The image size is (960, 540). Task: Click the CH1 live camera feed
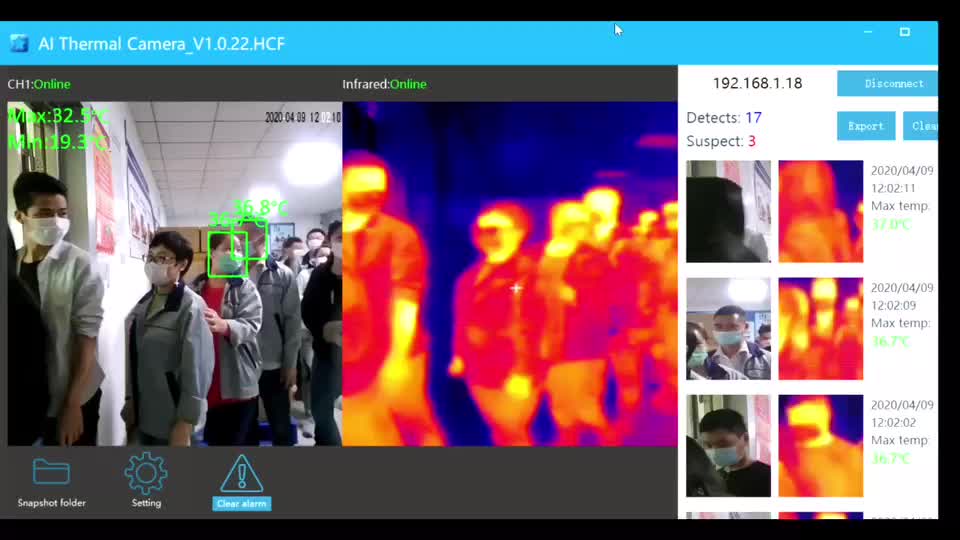[x=174, y=330]
